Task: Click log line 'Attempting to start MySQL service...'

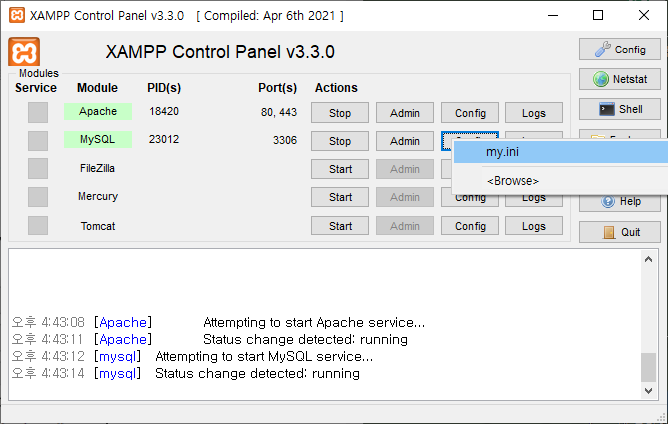Action: [x=264, y=356]
